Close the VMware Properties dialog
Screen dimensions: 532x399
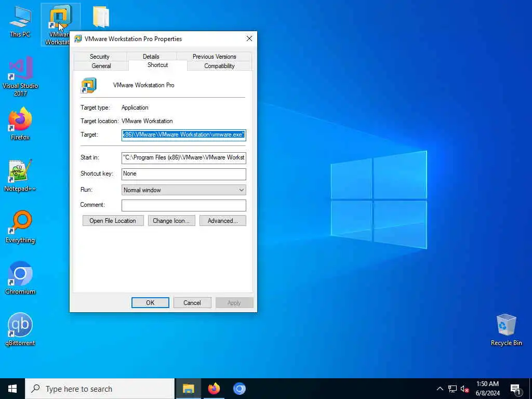click(x=249, y=38)
